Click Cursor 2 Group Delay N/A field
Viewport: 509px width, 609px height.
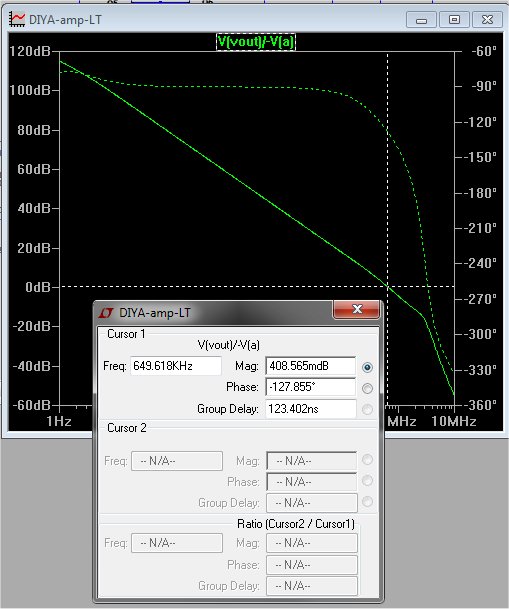(x=311, y=503)
